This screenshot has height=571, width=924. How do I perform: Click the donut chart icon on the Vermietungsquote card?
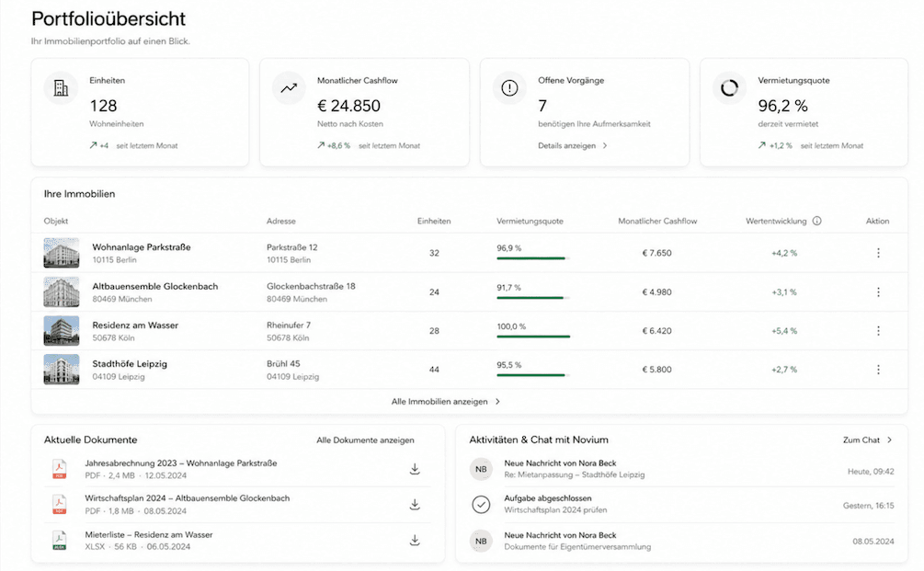tap(729, 88)
